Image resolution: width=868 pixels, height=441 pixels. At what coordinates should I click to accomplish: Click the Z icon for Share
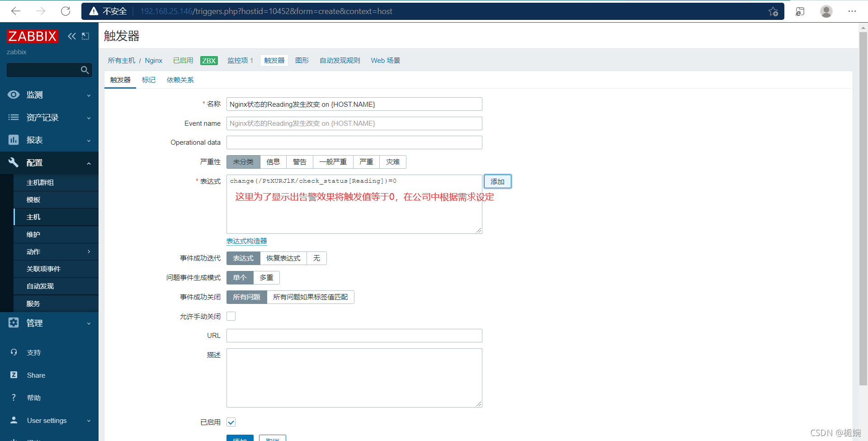click(x=14, y=375)
